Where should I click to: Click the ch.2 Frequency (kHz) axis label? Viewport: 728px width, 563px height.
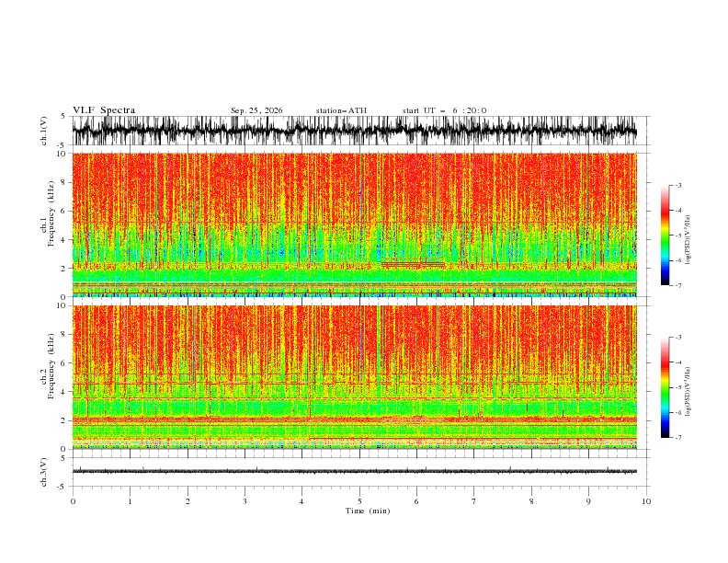(x=48, y=377)
